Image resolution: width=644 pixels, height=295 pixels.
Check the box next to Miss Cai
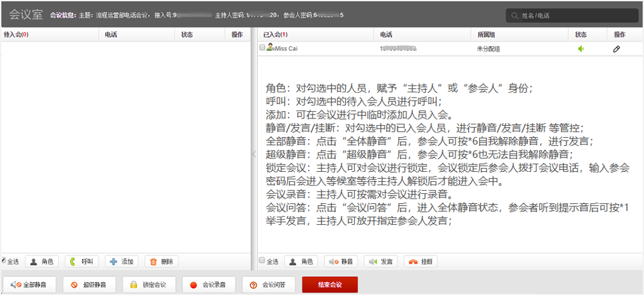(x=263, y=48)
